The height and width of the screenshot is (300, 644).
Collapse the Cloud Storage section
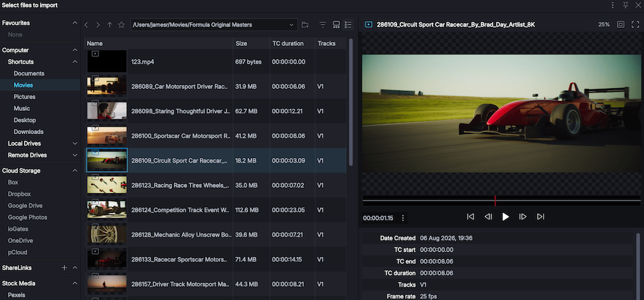[x=75, y=171]
